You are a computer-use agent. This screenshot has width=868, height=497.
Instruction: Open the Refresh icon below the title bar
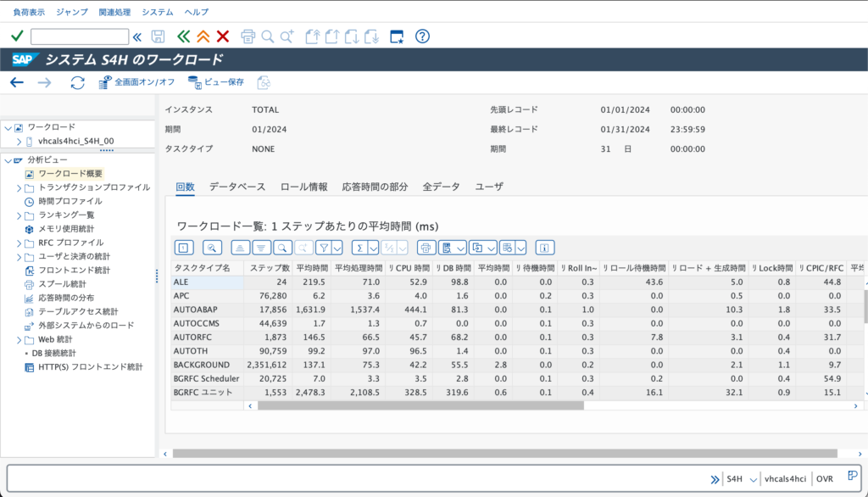[x=75, y=83]
